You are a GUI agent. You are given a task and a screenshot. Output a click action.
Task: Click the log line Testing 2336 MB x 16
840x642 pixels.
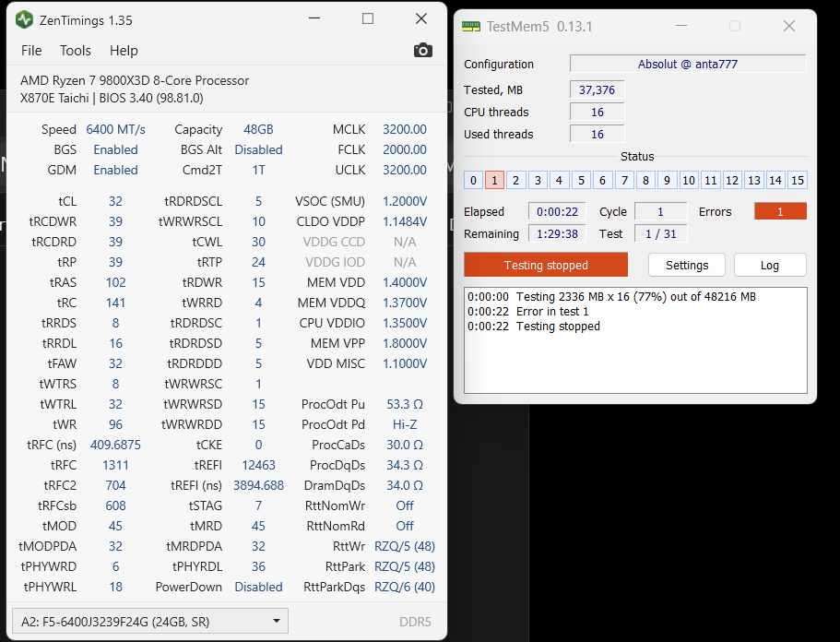611,296
